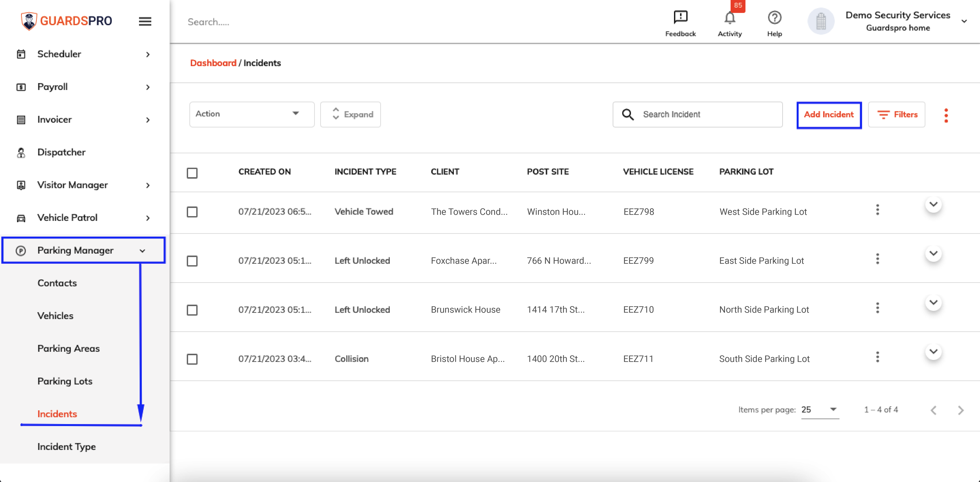Image resolution: width=980 pixels, height=482 pixels.
Task: Open Parking Lots in sidebar
Action: [x=65, y=381]
